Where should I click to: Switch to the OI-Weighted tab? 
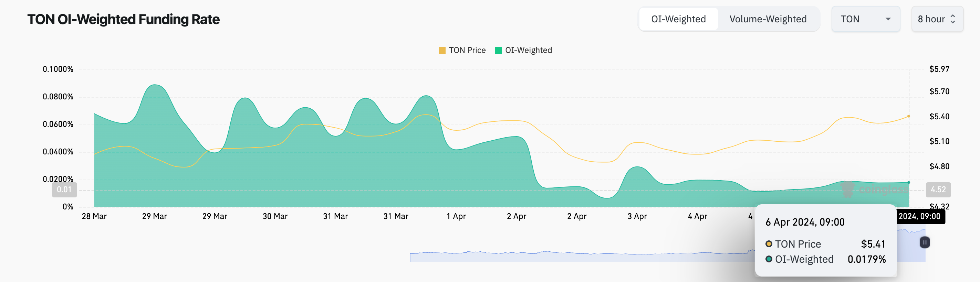point(678,19)
